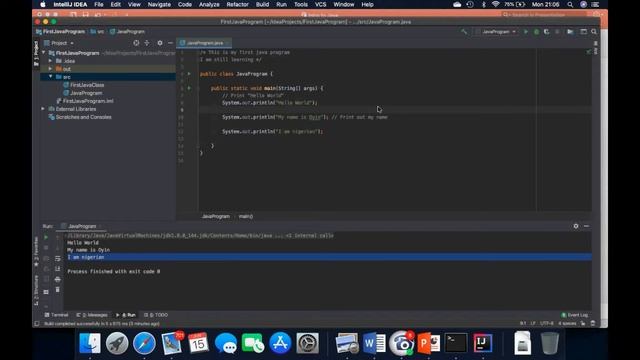Collapse the src folder
The height and width of the screenshot is (360, 640).
point(51,77)
